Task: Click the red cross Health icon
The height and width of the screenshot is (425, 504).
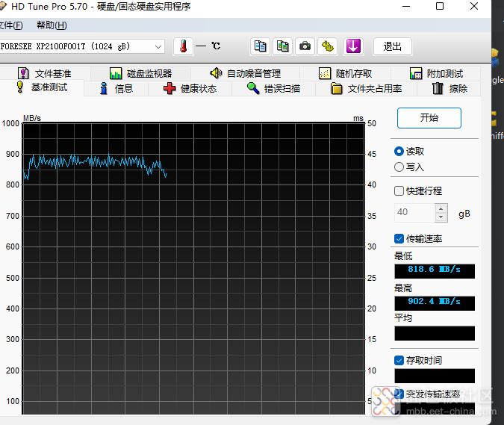Action: tap(169, 88)
